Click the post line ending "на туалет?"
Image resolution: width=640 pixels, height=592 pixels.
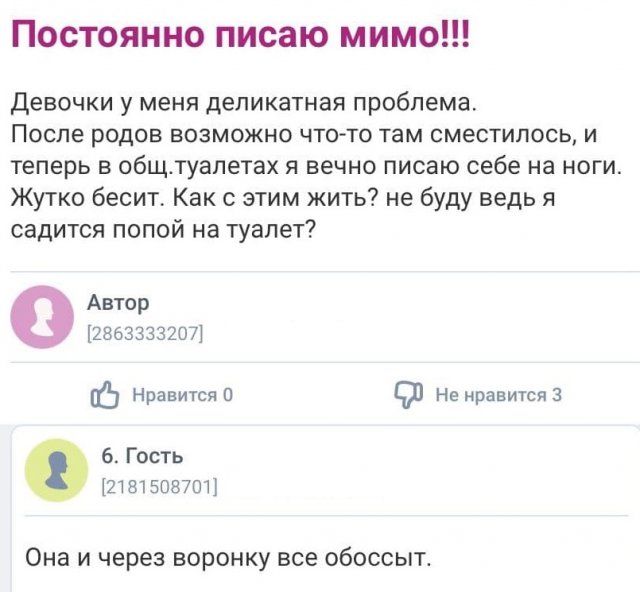165,229
